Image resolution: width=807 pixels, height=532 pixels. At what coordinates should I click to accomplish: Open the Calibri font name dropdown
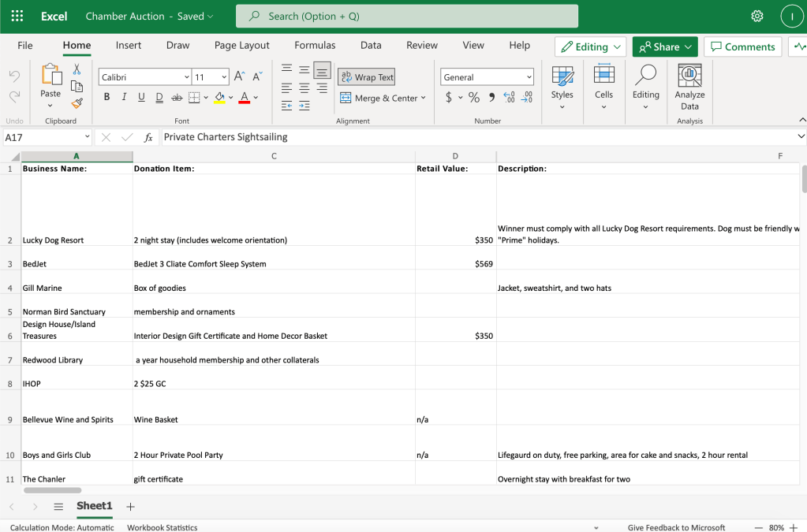click(186, 77)
